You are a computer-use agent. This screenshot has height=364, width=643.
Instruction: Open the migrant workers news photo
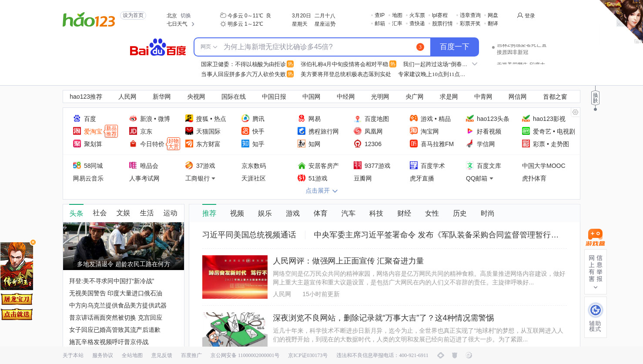click(x=124, y=246)
